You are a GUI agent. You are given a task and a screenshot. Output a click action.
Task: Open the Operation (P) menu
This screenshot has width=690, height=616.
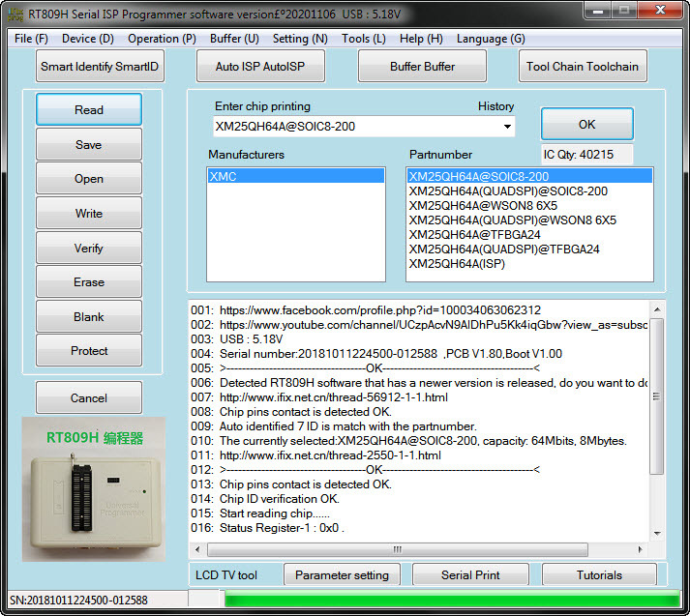(162, 39)
